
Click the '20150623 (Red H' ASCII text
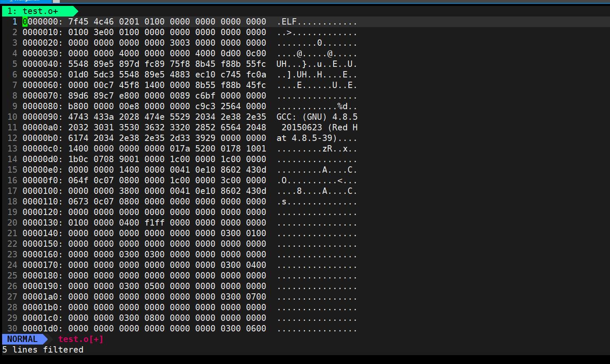(320, 127)
